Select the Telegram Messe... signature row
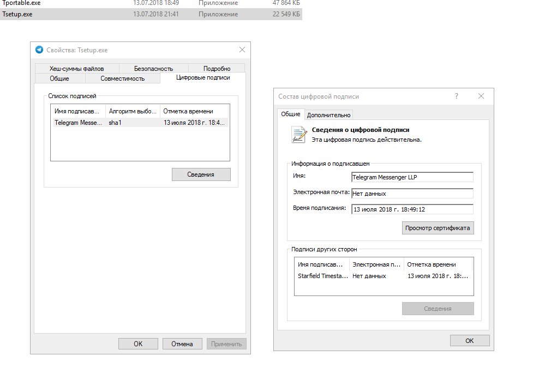 click(x=140, y=123)
